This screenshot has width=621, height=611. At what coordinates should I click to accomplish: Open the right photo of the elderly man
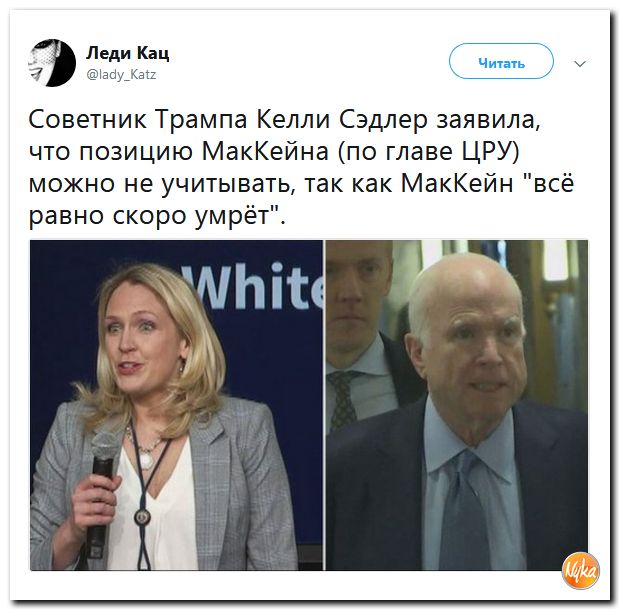tap(457, 405)
